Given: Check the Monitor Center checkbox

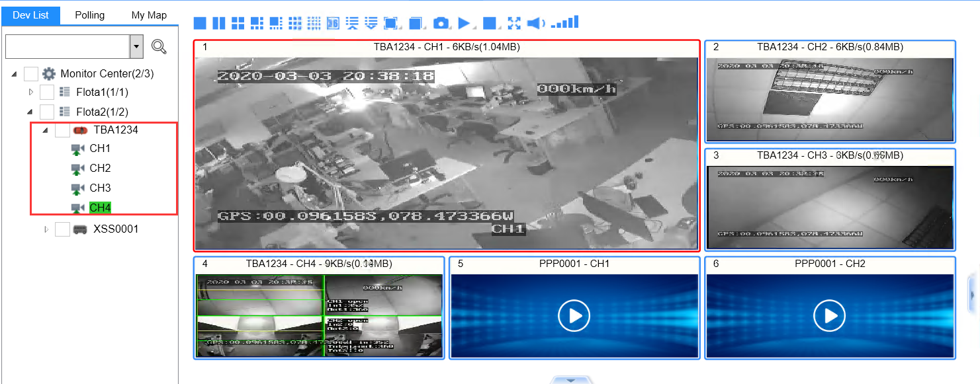Looking at the screenshot, I should [30, 73].
